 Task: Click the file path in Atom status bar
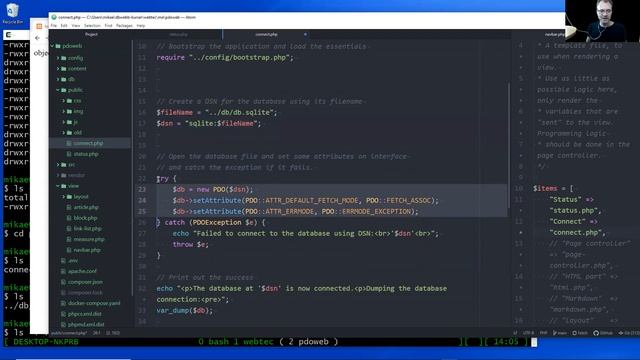point(69,333)
